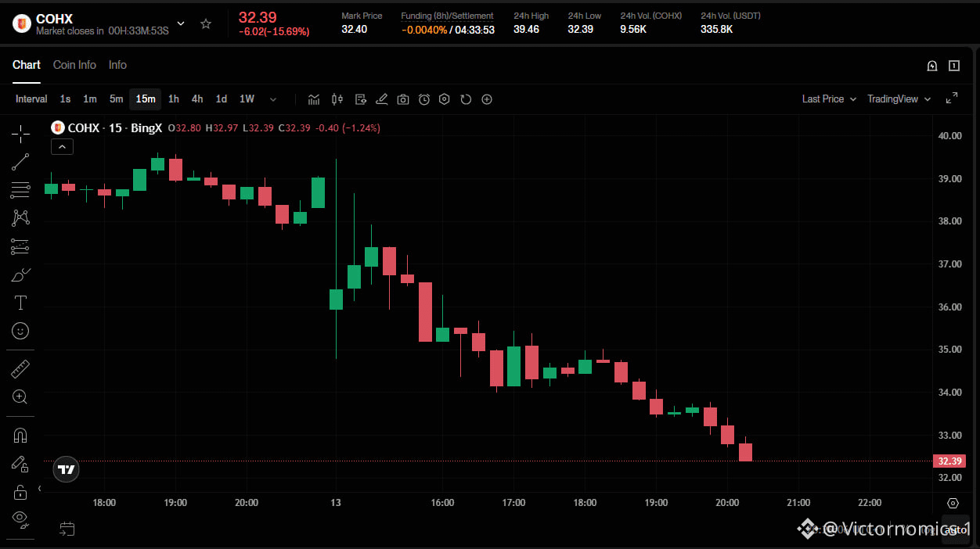
Task: Open the TradingView chart source dropdown
Action: (899, 99)
